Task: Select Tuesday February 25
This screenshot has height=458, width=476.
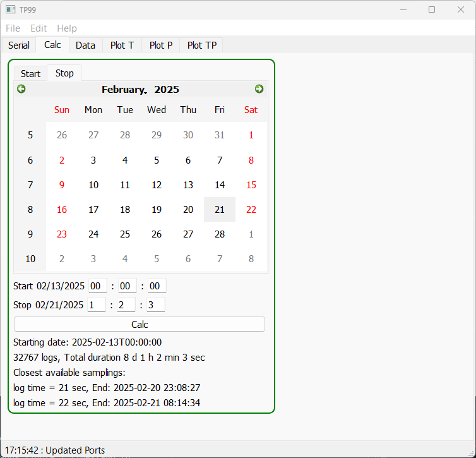Action: pos(125,234)
